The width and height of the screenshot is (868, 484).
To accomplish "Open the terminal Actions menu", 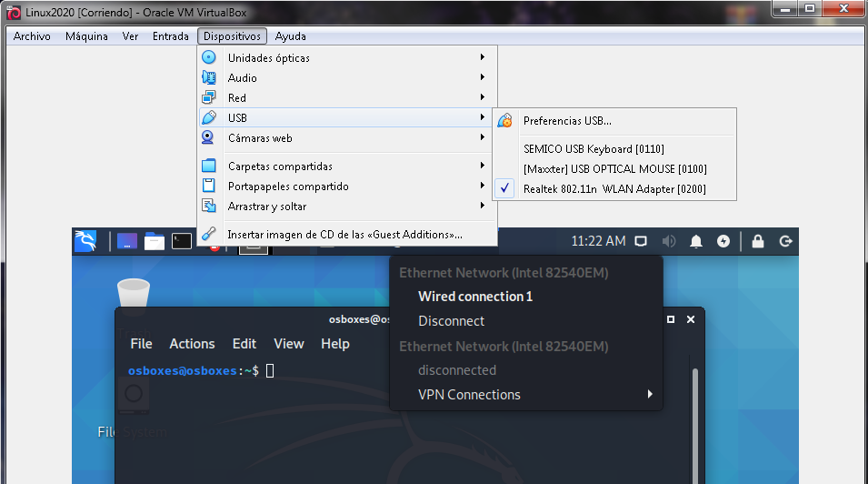I will [x=192, y=344].
